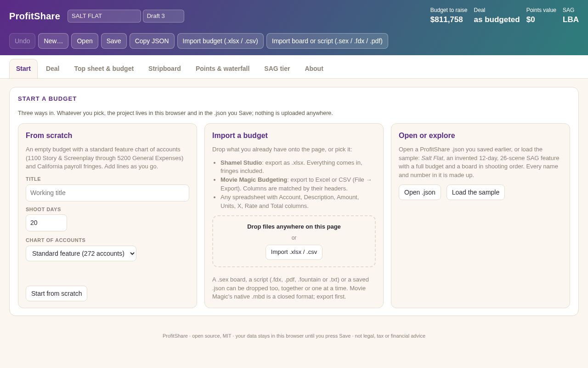Click the Open button in the toolbar
Image resolution: width=588 pixels, height=368 pixels.
85,41
